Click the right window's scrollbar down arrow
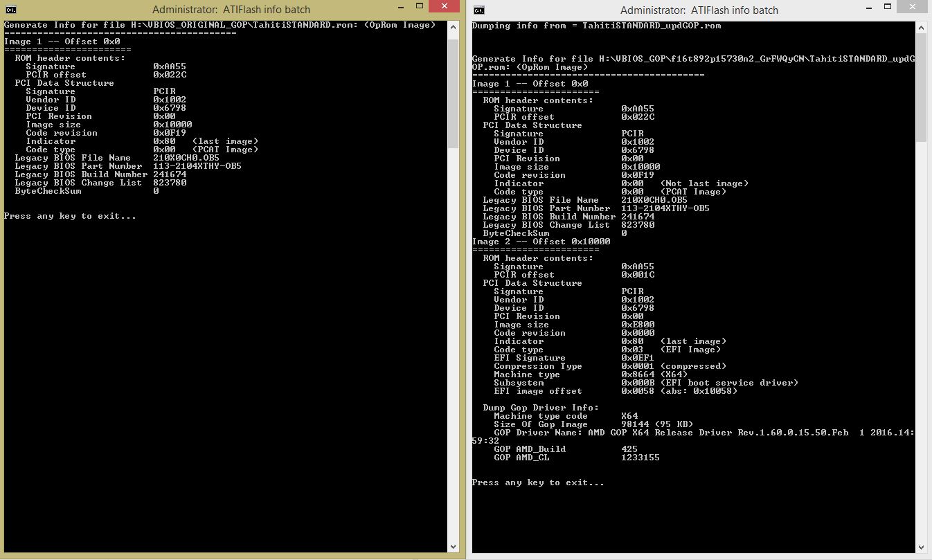 pos(922,546)
